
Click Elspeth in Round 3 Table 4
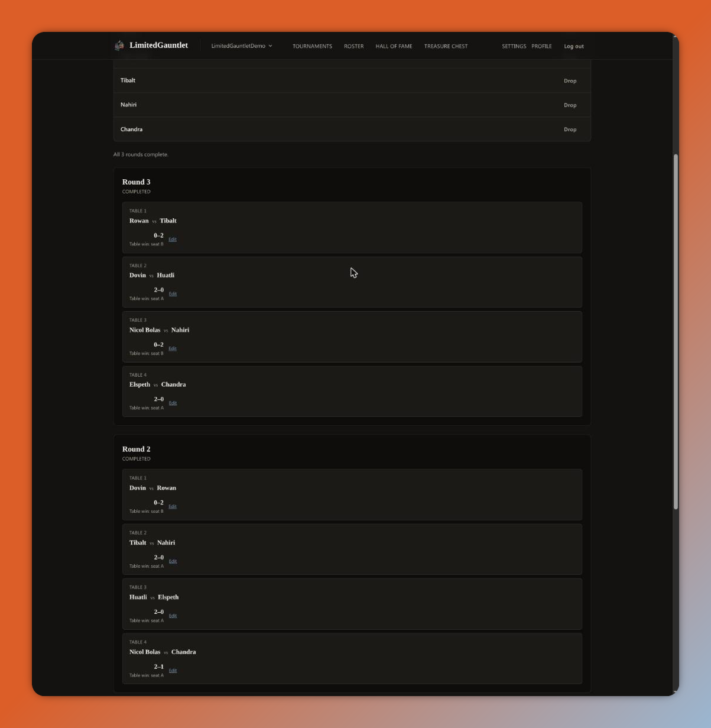coord(139,384)
